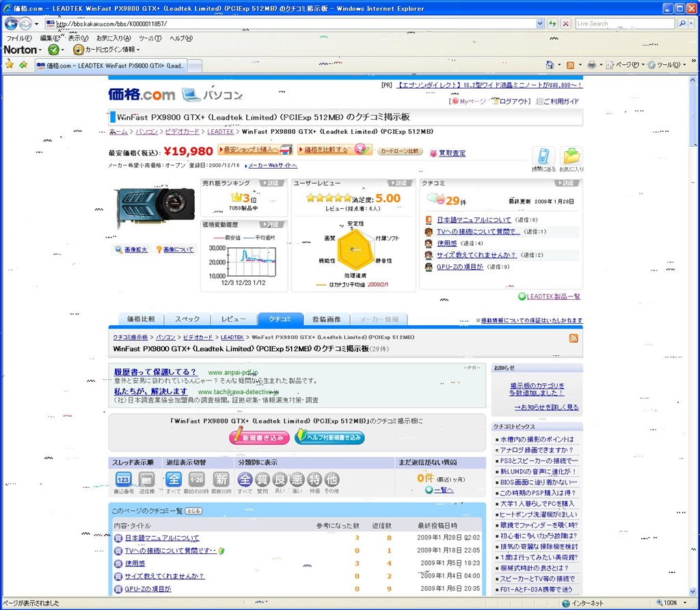The image size is (700, 610).
Task: Click the 新規書き込み button
Action: [259, 437]
